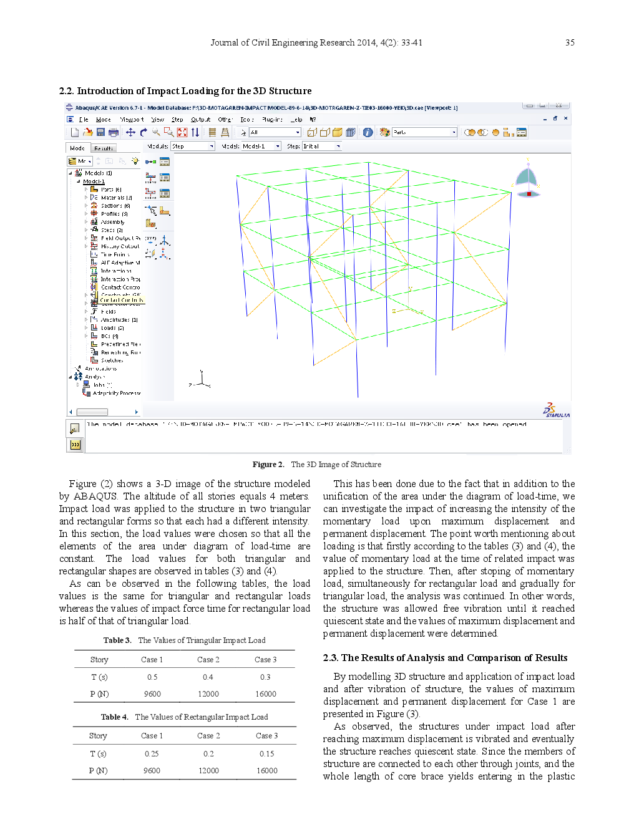
Task: Open the Parts color-coding dropdown
Action: (x=424, y=132)
